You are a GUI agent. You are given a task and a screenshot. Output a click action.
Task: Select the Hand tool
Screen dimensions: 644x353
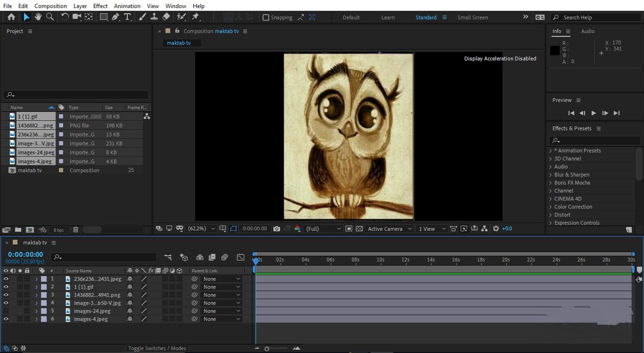pos(38,17)
